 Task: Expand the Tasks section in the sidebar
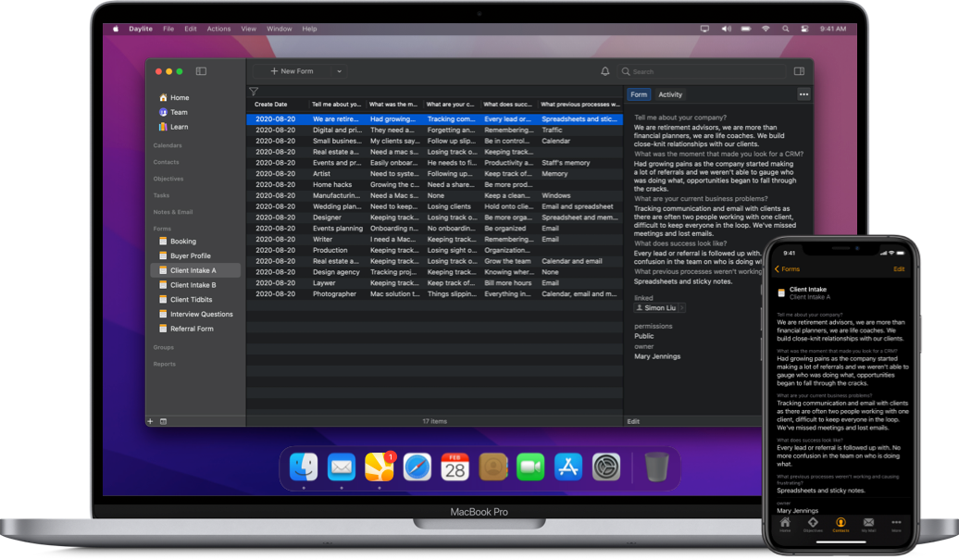[161, 195]
